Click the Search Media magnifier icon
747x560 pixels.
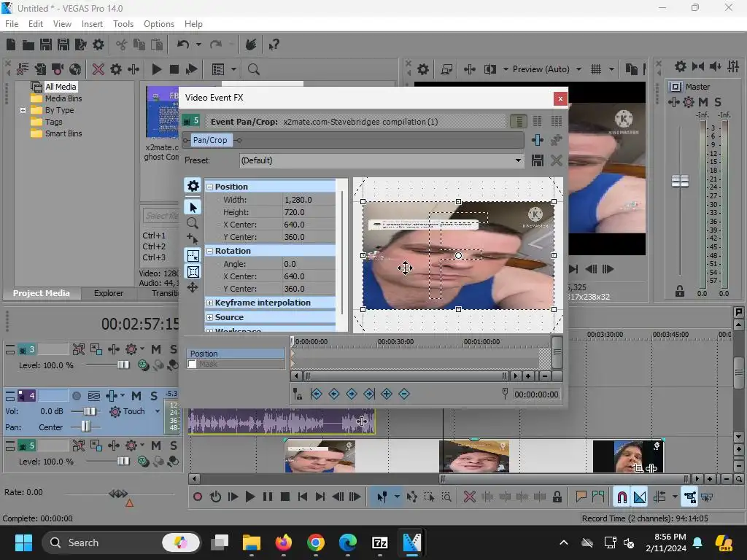pos(253,69)
